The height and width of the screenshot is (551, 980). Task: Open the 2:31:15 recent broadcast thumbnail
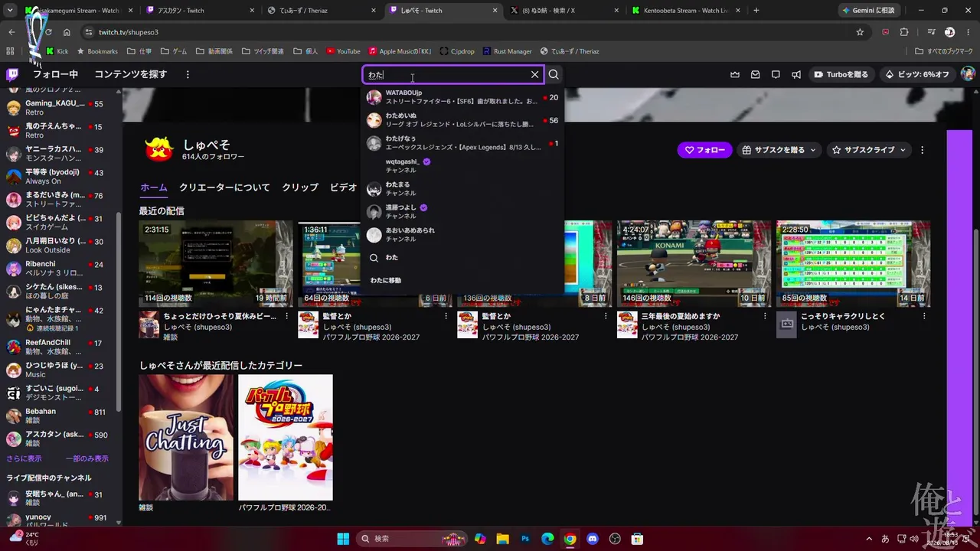tap(216, 264)
